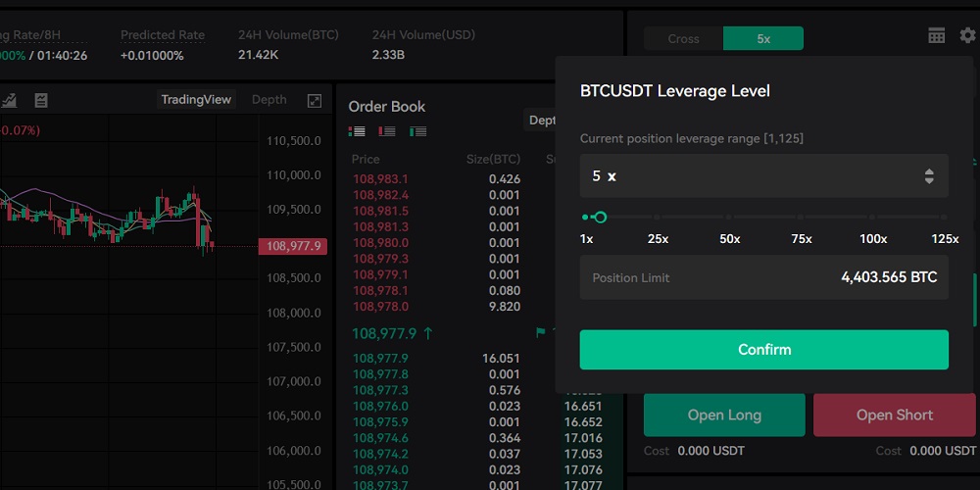This screenshot has width=980, height=490.
Task: Select the 5x leverage toggle
Action: click(763, 39)
